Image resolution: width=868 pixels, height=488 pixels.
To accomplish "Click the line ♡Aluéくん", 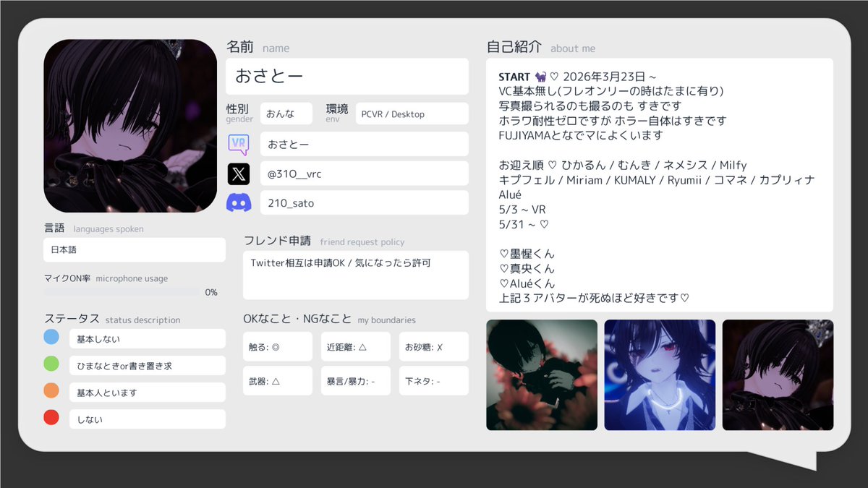I will tap(527, 283).
